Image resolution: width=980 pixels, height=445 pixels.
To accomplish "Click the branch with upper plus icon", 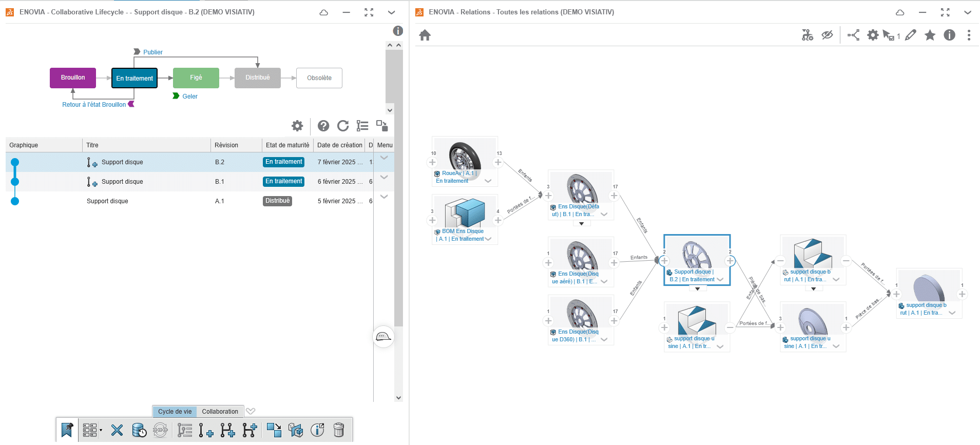I will (x=249, y=430).
